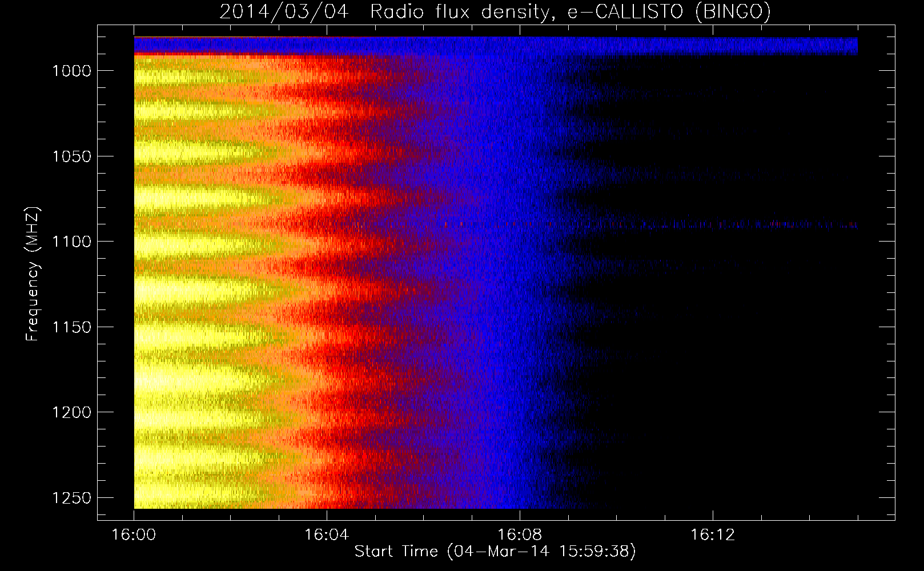The image size is (924, 571).
Task: Click the 16:08 time tick label
Action: coord(520,535)
